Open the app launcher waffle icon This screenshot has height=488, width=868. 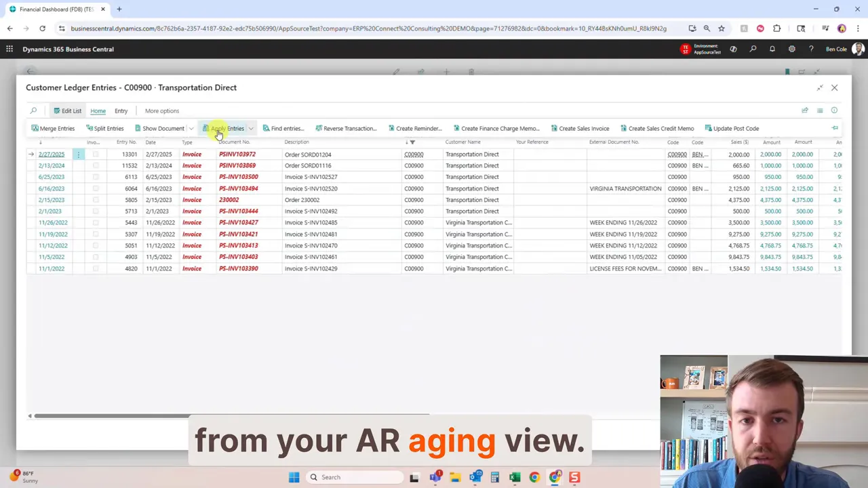pyautogui.click(x=9, y=49)
